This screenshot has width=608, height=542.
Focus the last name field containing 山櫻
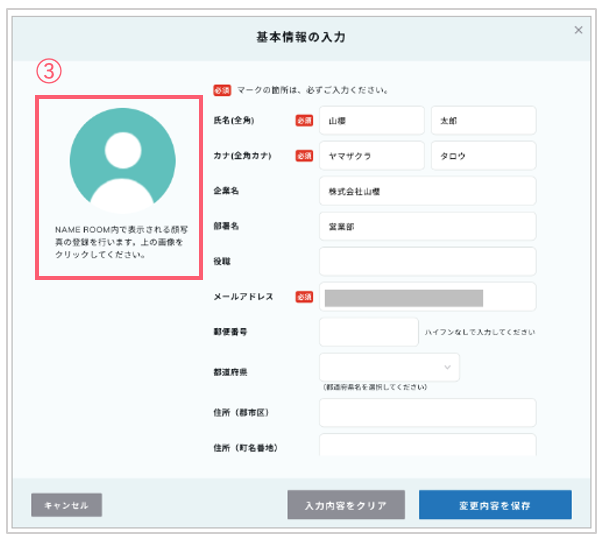(371, 121)
